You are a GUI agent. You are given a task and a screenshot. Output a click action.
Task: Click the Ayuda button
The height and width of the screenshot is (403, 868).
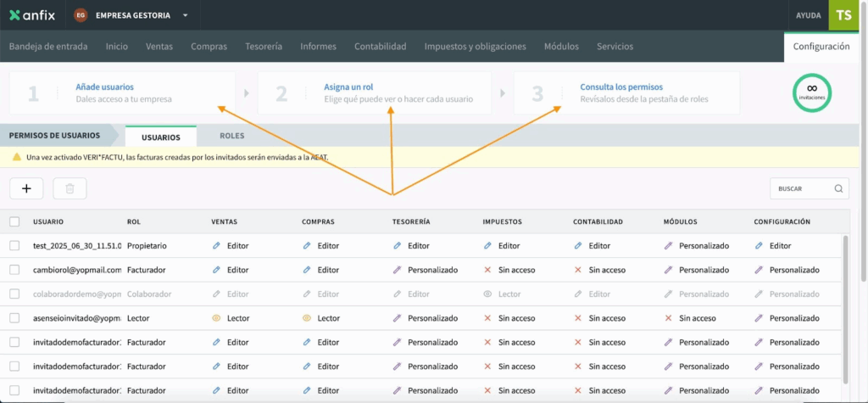(x=808, y=15)
